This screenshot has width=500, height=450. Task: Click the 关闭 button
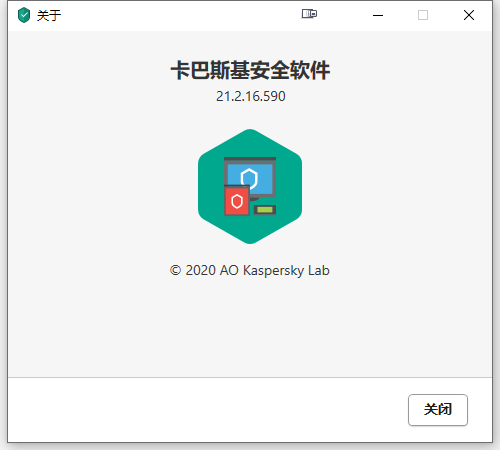tap(438, 410)
